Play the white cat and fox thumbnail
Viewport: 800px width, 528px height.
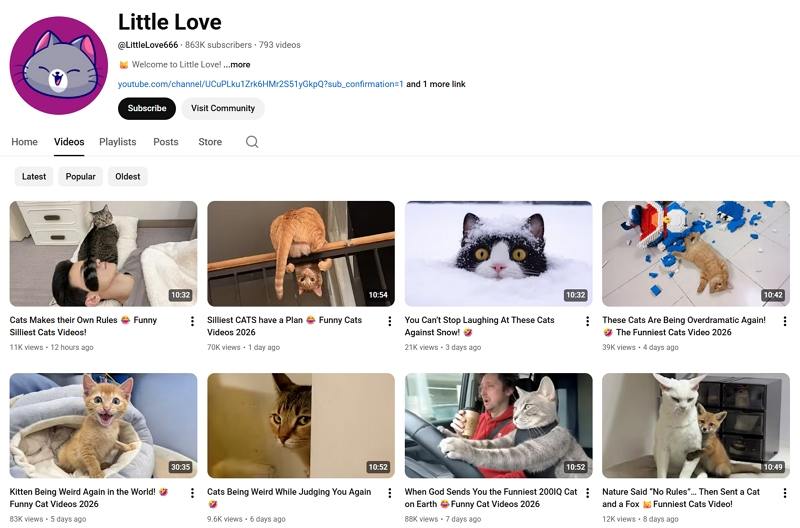coord(696,425)
